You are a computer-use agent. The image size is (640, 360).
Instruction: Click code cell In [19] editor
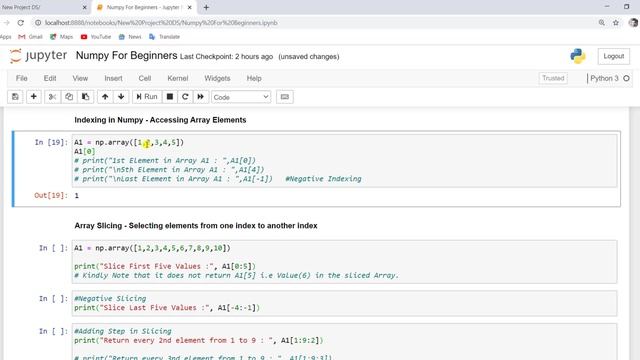[x=344, y=161]
